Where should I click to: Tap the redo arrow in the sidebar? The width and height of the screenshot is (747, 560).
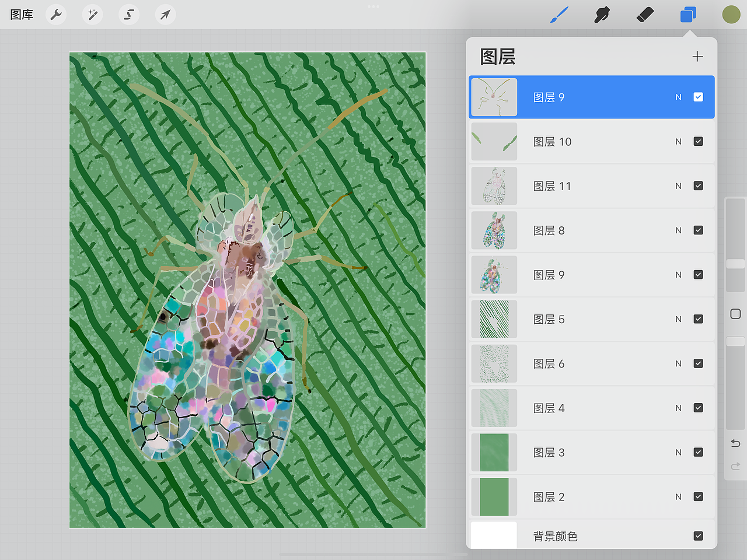point(735,466)
